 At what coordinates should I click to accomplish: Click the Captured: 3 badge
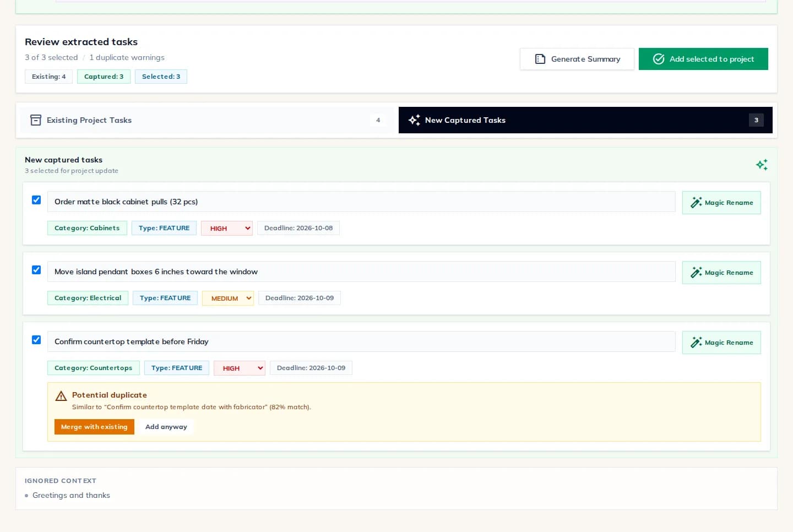[x=104, y=77]
